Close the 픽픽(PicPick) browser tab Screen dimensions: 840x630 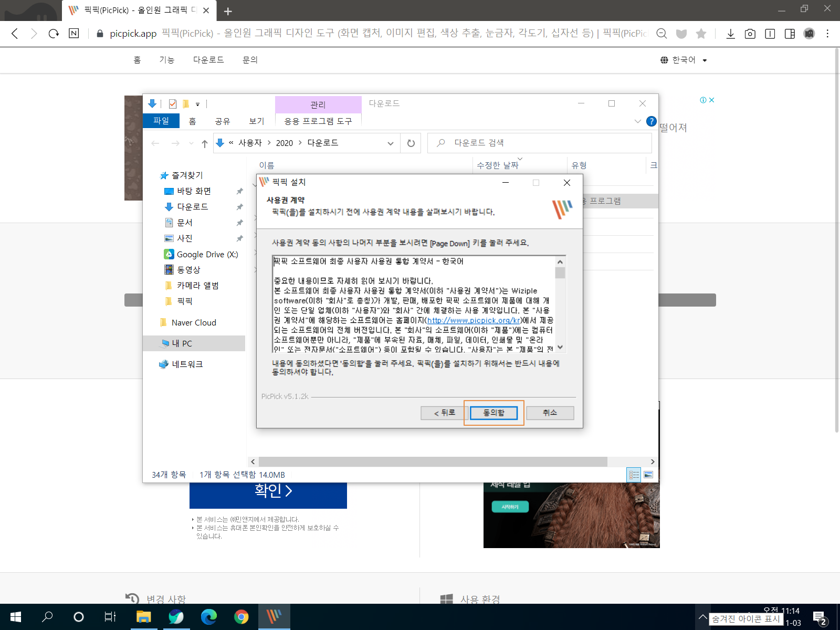(x=206, y=10)
